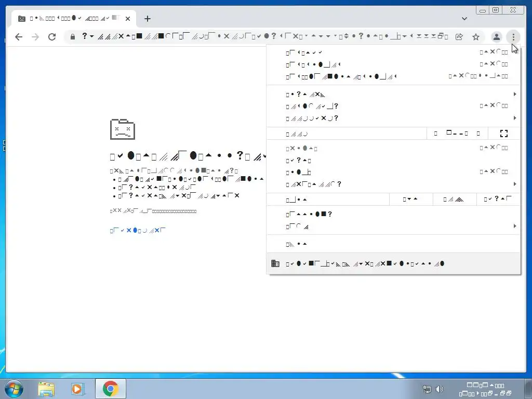This screenshot has height=399, width=532.
Task: Bookmark this page with the star icon
Action: point(476,37)
